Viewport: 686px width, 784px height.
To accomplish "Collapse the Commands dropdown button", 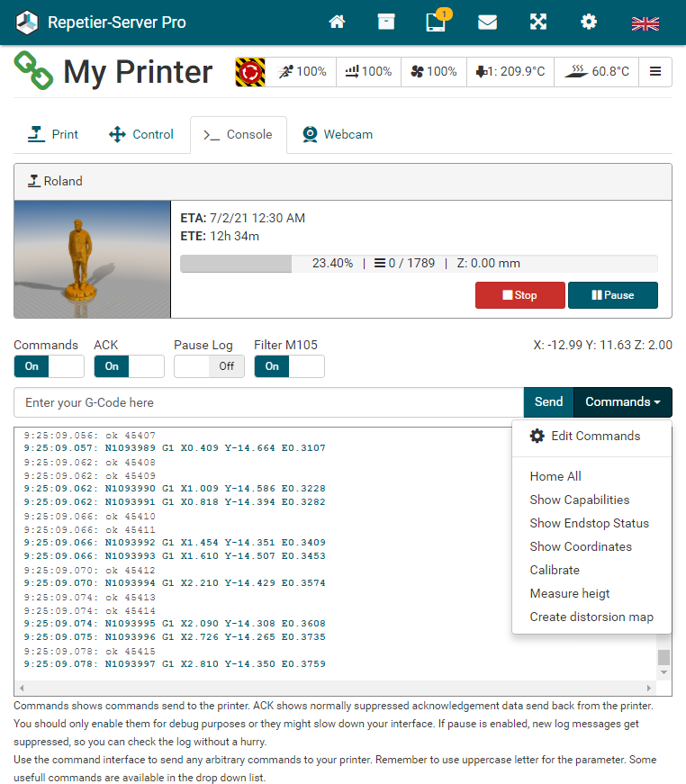I will click(623, 402).
